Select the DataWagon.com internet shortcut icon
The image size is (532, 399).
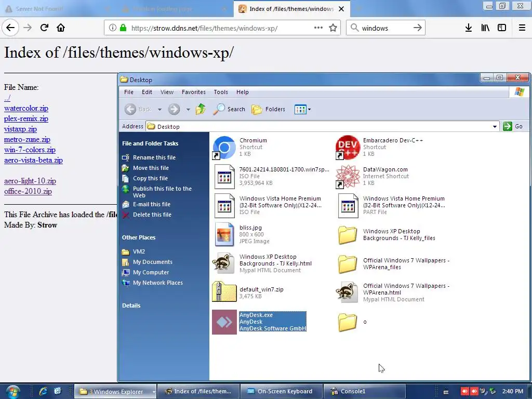click(348, 177)
